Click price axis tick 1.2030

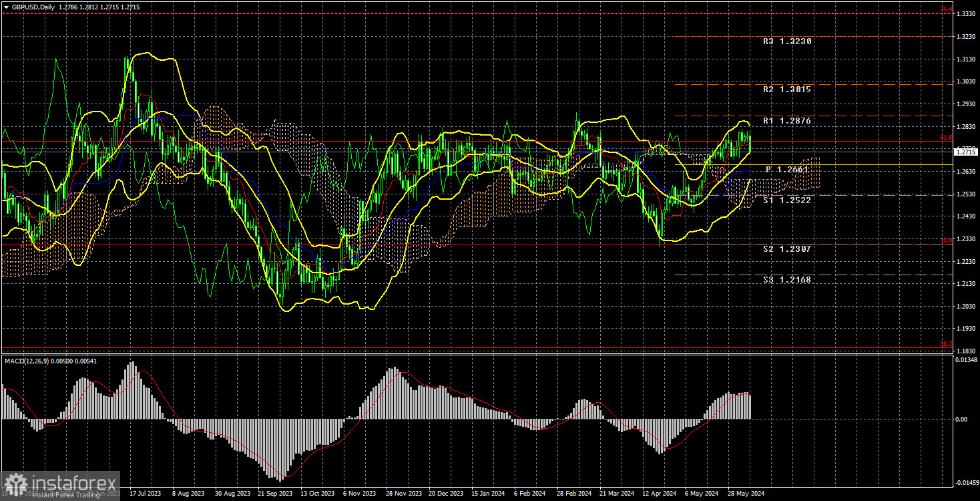click(x=965, y=307)
